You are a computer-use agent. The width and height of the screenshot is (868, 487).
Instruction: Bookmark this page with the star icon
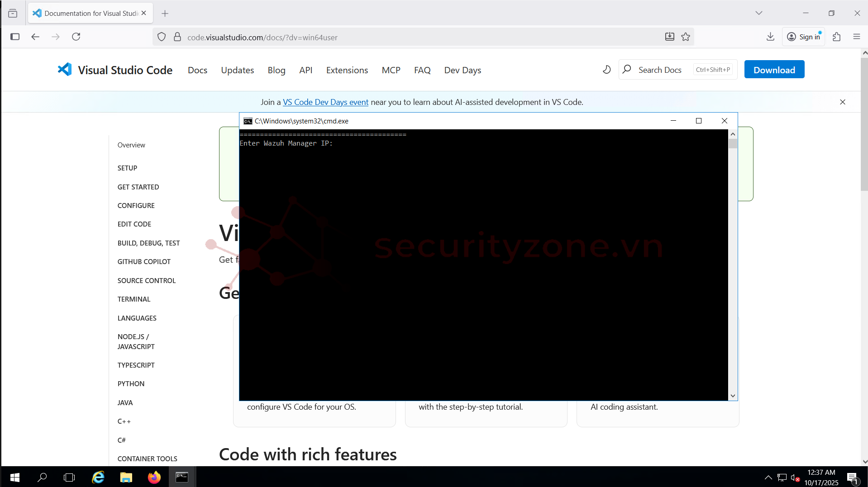(x=686, y=37)
